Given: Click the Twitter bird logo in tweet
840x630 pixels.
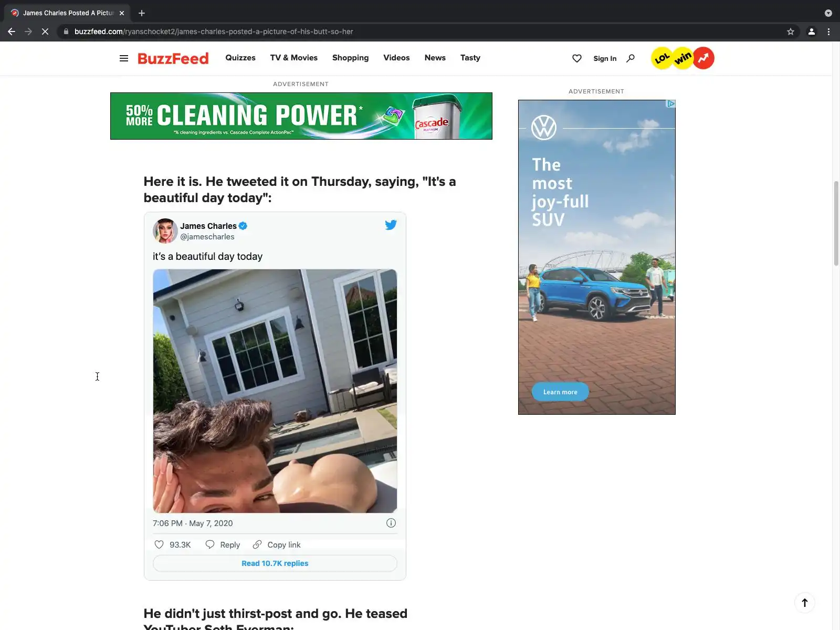Looking at the screenshot, I should (x=391, y=225).
